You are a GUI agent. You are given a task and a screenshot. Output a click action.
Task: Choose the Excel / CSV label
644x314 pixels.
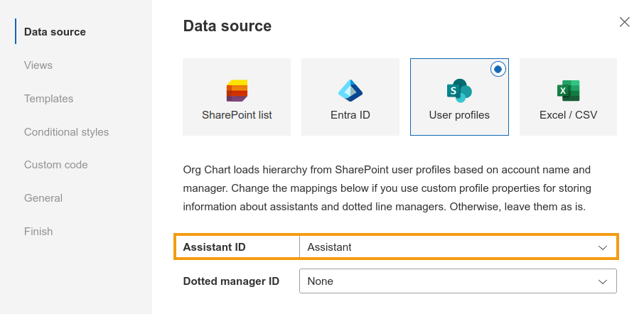pyautogui.click(x=569, y=115)
